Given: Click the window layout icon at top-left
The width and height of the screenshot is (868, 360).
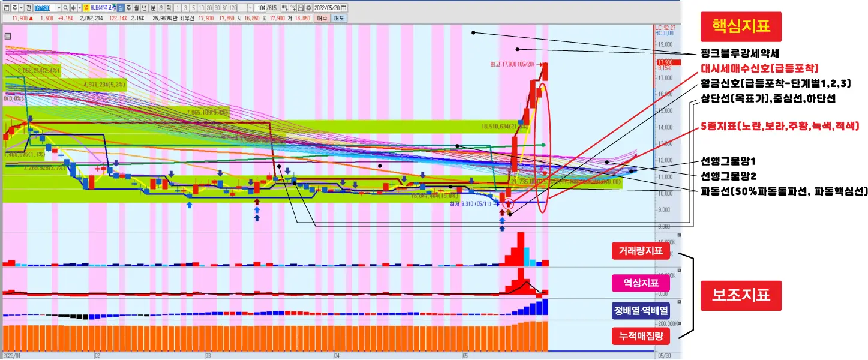Looking at the screenshot, I should [6, 8].
